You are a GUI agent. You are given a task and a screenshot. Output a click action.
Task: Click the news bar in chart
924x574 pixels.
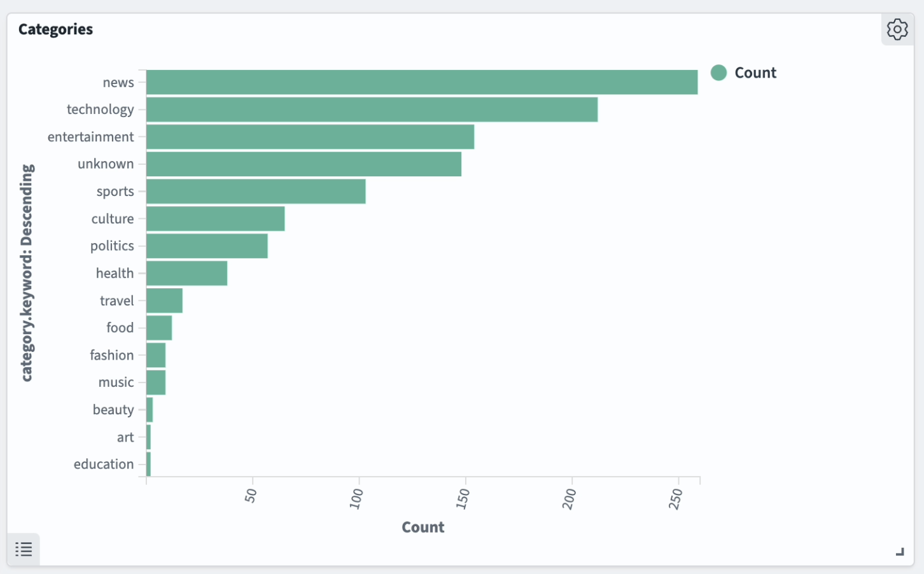click(x=421, y=83)
